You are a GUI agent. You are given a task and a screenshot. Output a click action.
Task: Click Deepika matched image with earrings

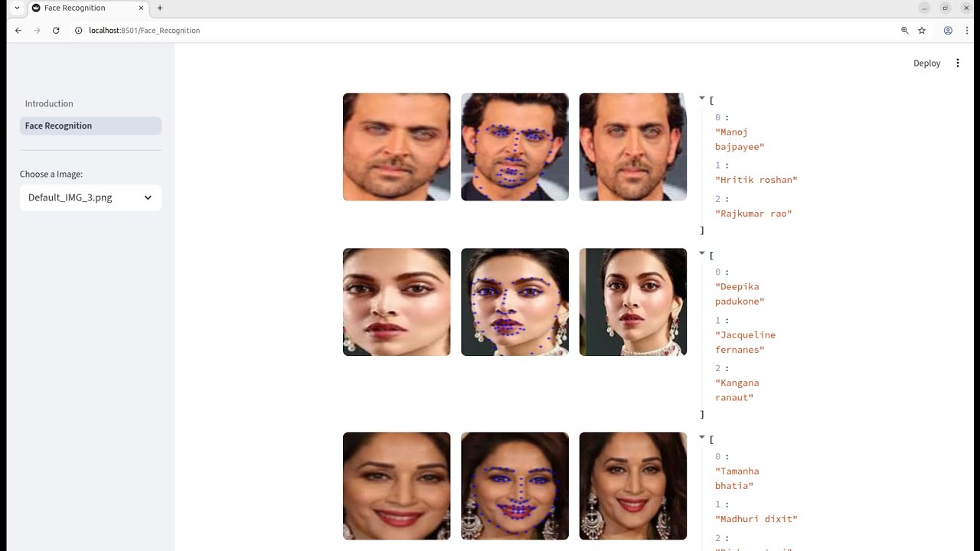(x=633, y=302)
